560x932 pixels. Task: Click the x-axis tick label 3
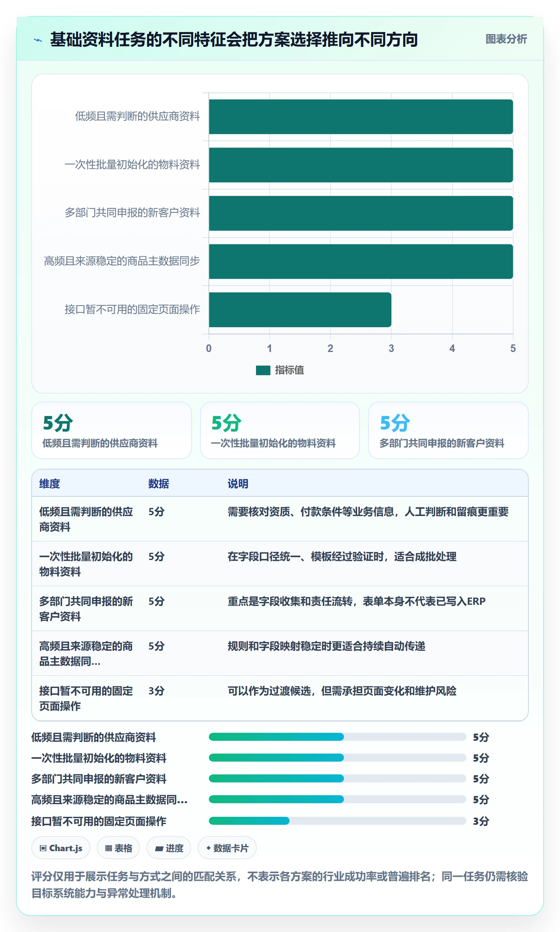[x=391, y=348]
